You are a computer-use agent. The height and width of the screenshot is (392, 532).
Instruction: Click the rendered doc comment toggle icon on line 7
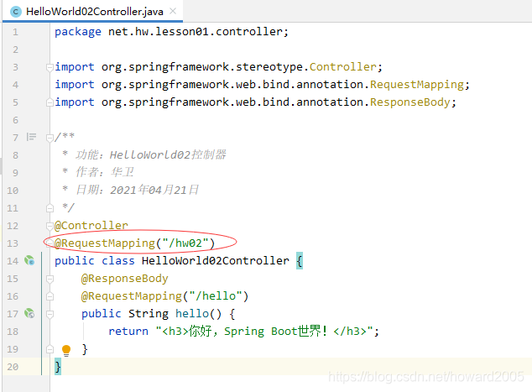31,137
